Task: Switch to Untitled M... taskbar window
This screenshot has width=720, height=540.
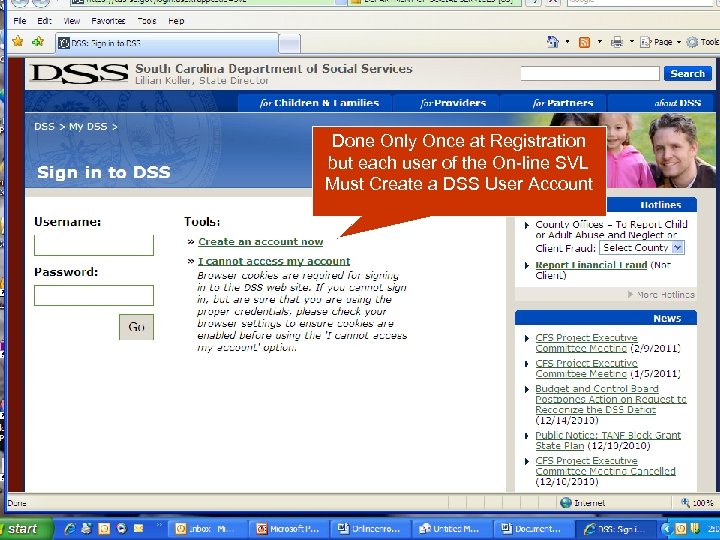Action: point(452,529)
